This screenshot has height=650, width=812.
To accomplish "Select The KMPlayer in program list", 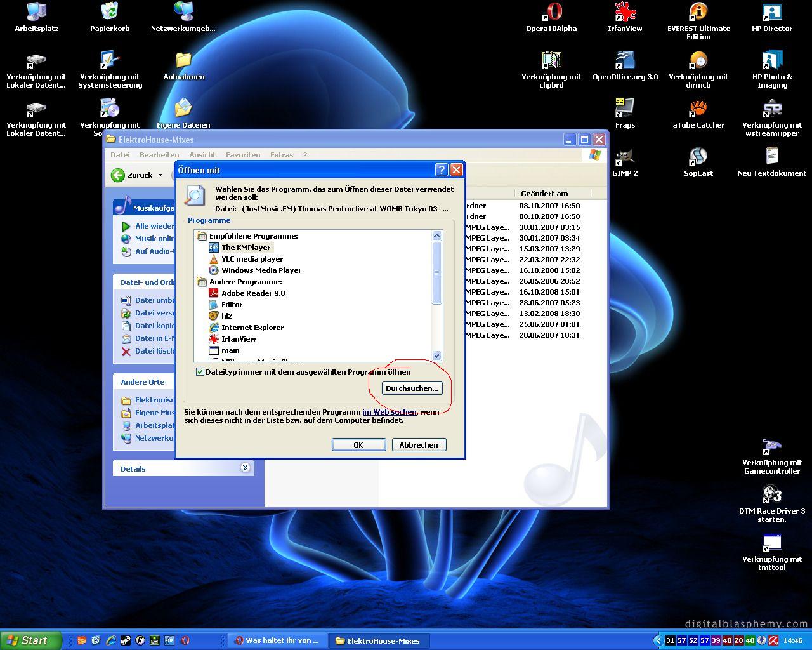I will coord(246,248).
